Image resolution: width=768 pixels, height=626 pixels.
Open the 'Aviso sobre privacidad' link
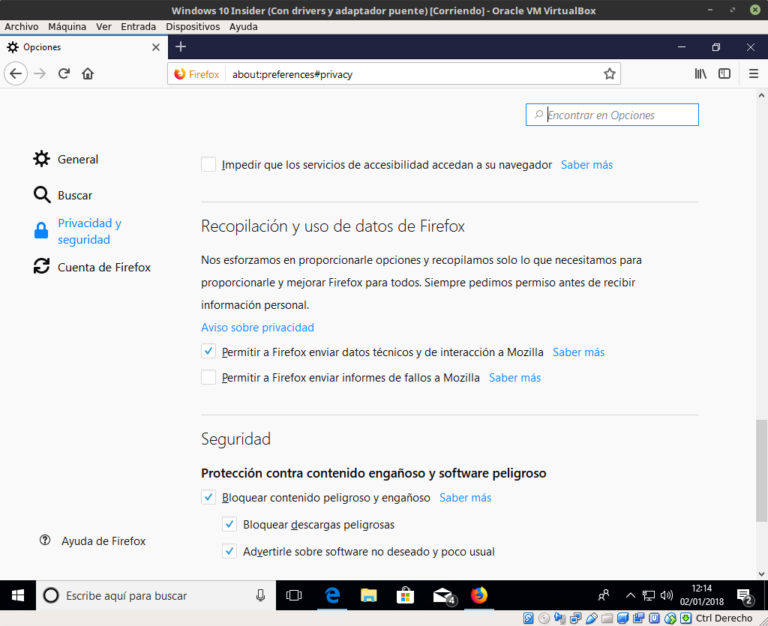[258, 327]
